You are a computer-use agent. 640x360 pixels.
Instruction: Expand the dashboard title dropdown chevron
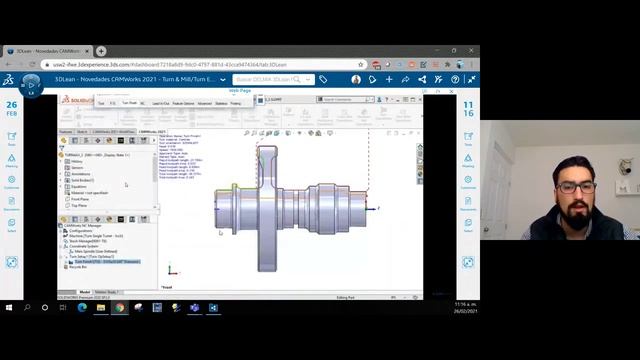coord(223,80)
